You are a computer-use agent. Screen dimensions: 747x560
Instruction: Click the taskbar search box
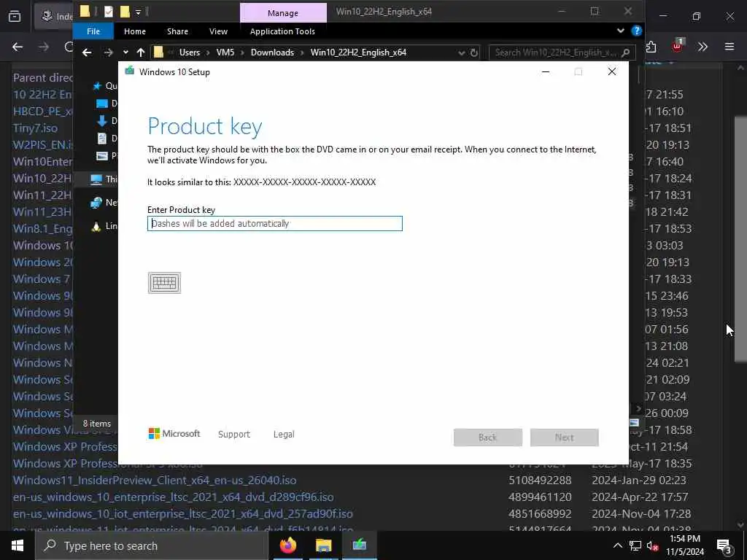point(152,545)
